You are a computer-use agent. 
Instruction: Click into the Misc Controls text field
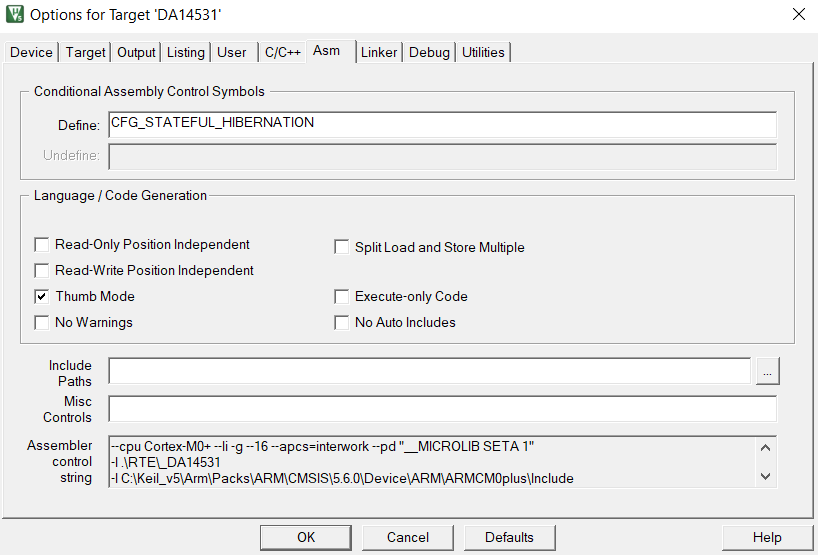442,409
